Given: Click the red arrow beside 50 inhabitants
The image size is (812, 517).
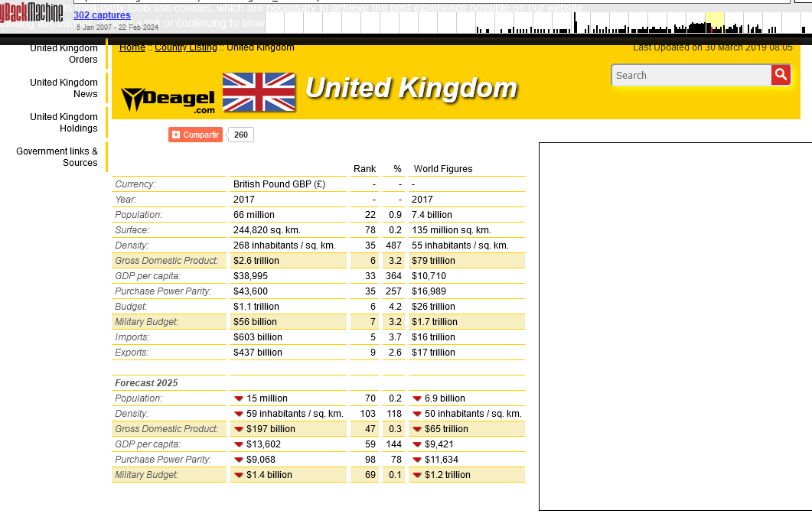Looking at the screenshot, I should click(x=417, y=414).
